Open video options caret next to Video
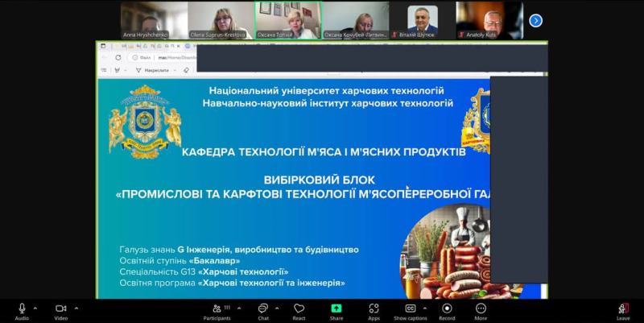The height and width of the screenshot is (323, 644). (76, 308)
